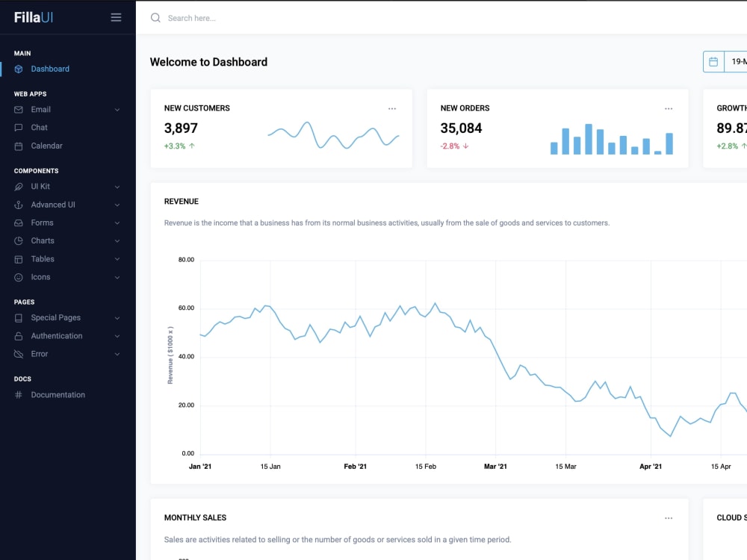Click the Error cloud-off icon

point(19,354)
